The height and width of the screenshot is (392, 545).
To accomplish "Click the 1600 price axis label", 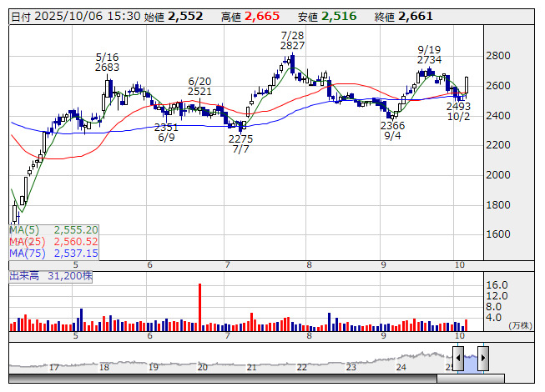I will tap(498, 234).
